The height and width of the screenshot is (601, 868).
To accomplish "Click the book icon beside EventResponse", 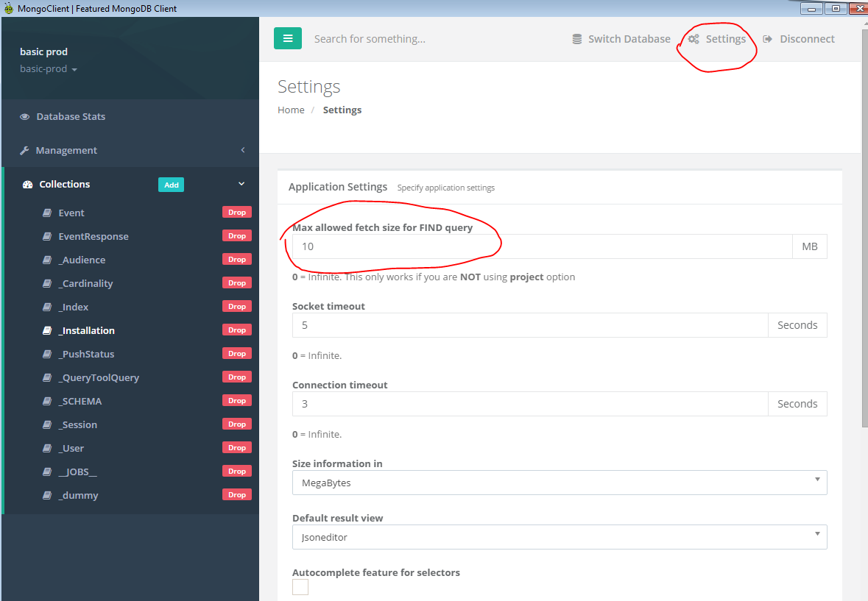I will pyautogui.click(x=48, y=237).
